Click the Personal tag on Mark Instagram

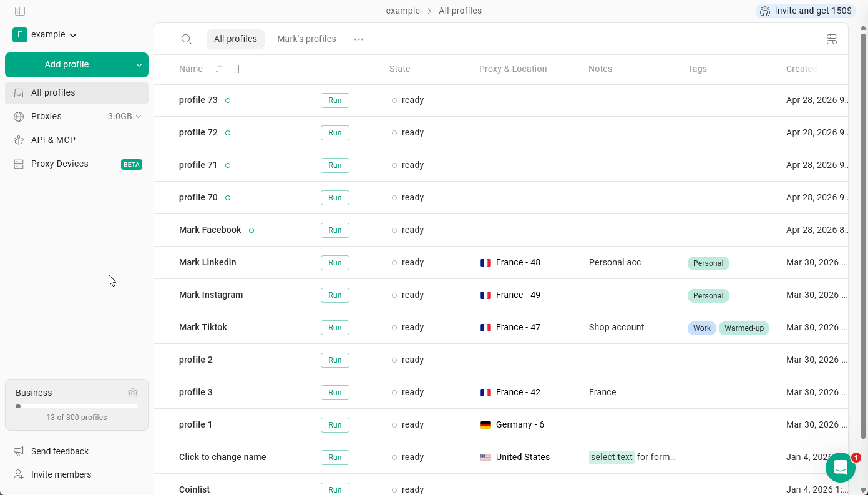tap(708, 296)
